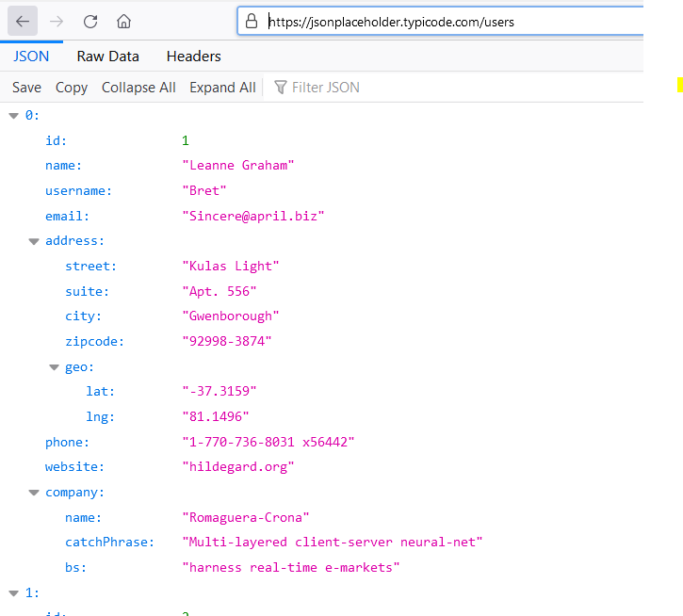
Task: Click the "company:" key label
Action: point(75,493)
